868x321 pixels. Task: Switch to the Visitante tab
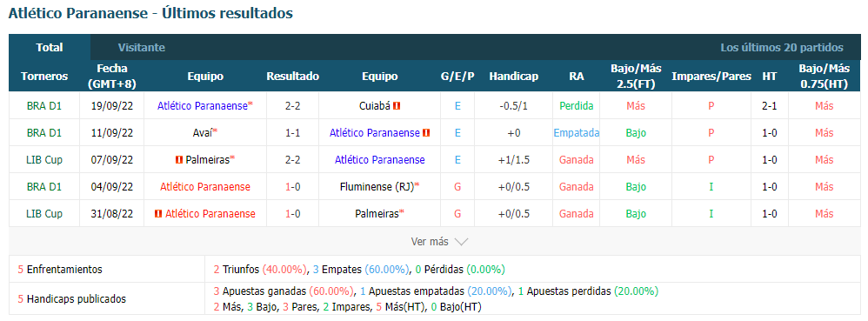(x=142, y=48)
